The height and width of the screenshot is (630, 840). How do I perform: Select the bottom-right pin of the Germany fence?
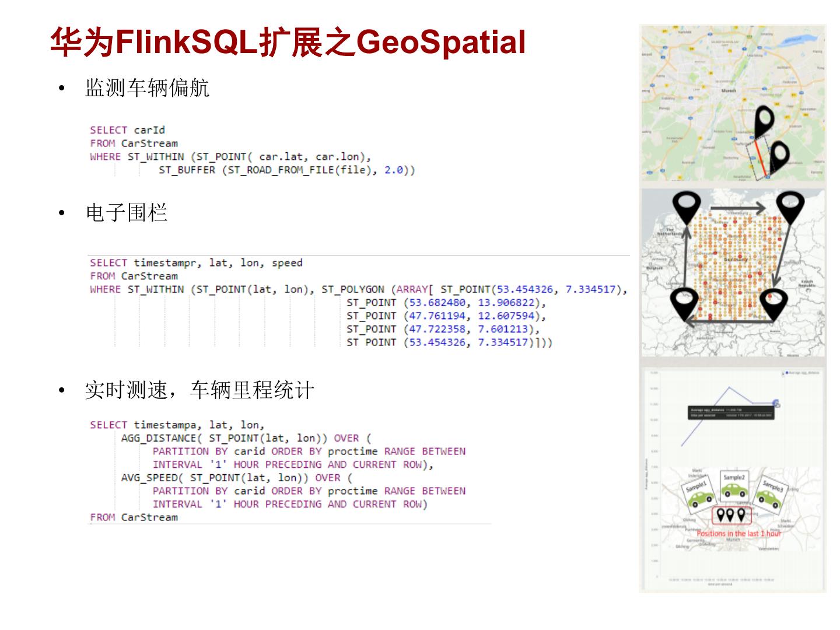pyautogui.click(x=774, y=305)
